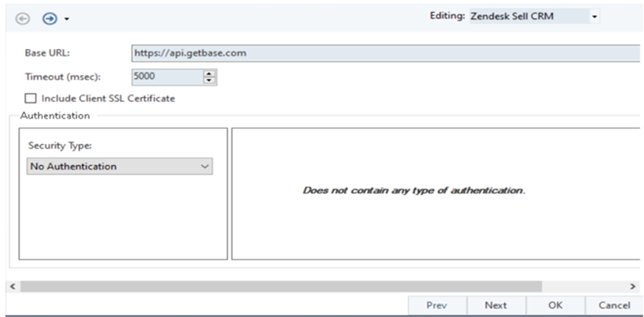Click the empty scrollbar track right of the thumb
Viewport: 644px width, 317px height.
tap(584, 286)
